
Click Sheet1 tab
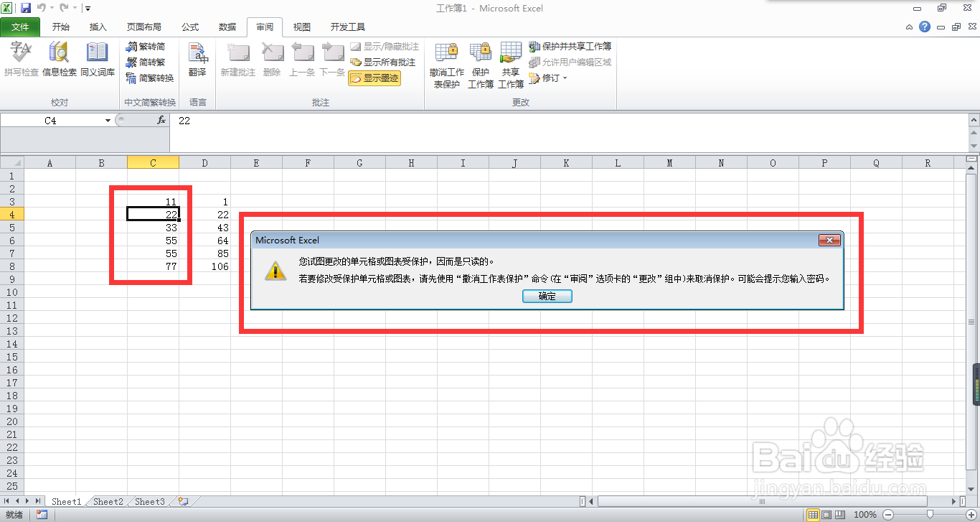(67, 501)
